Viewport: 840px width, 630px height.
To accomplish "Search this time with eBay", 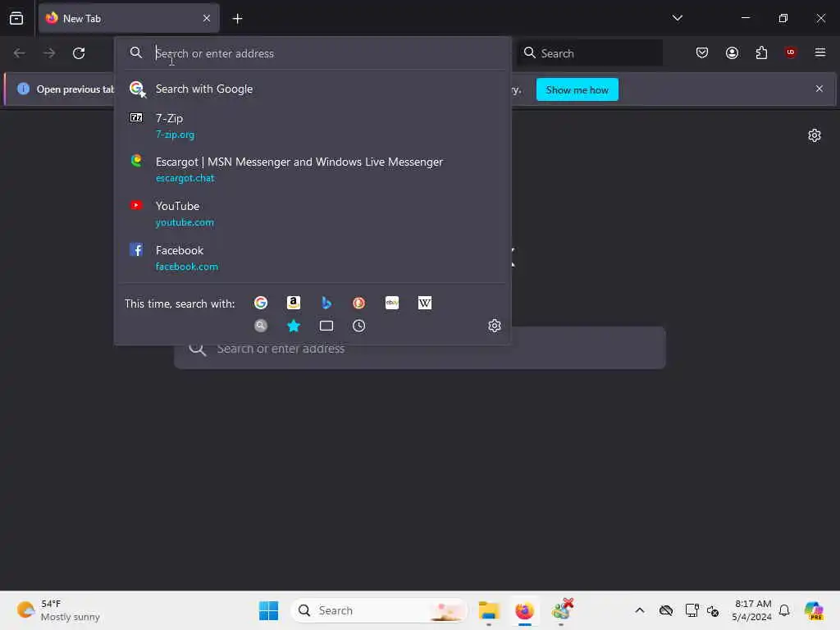I will [x=392, y=304].
